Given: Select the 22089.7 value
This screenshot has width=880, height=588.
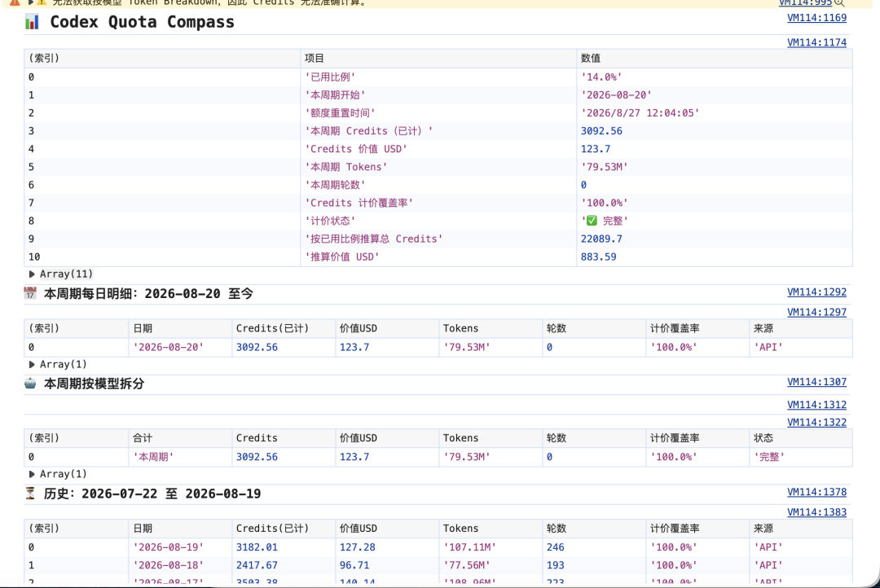Looking at the screenshot, I should tap(601, 239).
